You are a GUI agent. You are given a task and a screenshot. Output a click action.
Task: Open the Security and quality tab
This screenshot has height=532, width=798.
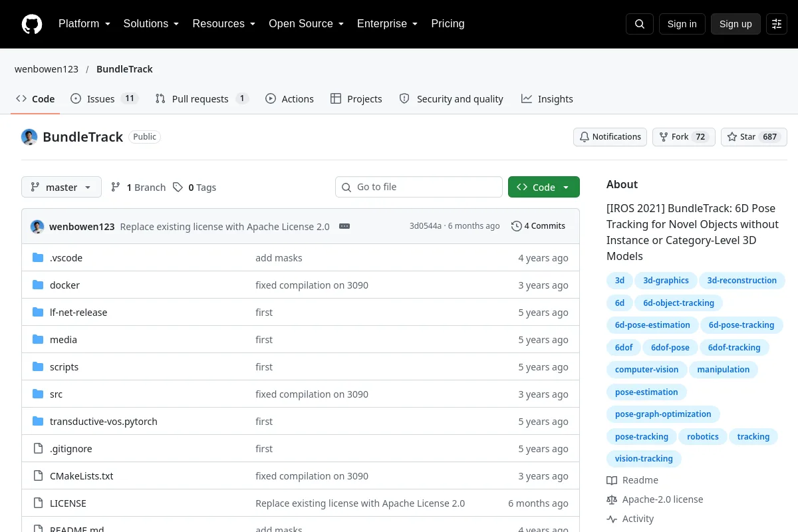coord(452,99)
